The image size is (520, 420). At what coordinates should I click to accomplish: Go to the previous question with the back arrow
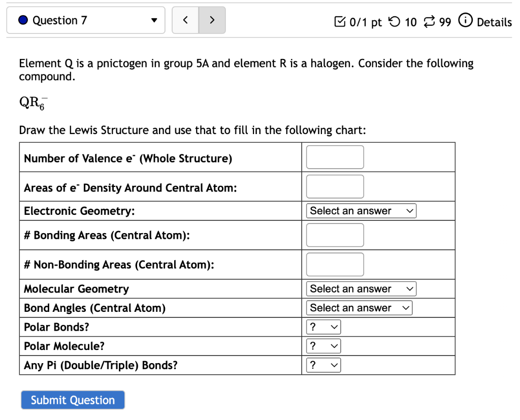(x=185, y=20)
